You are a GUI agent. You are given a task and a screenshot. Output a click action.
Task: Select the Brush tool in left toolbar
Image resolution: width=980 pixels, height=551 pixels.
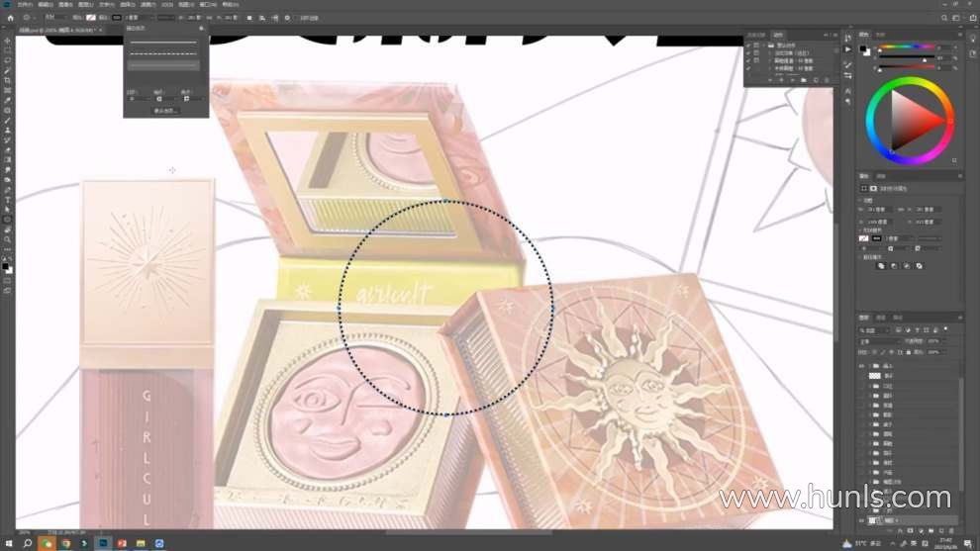(8, 121)
